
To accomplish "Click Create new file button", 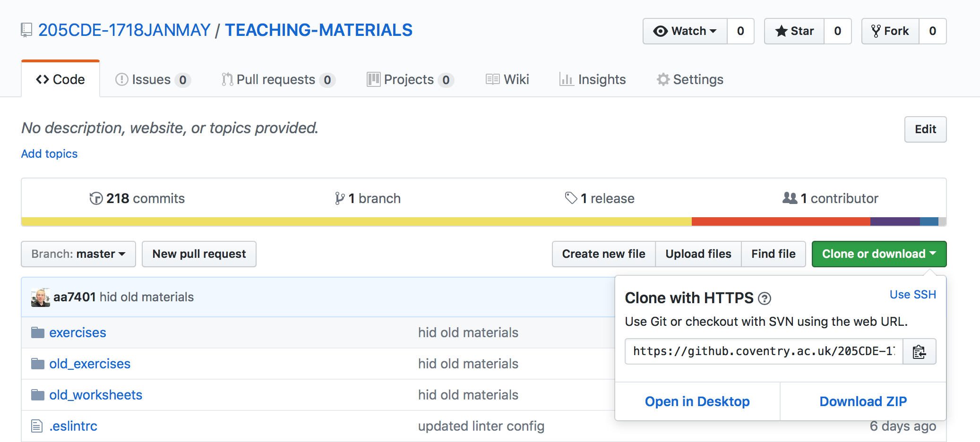I will pyautogui.click(x=603, y=254).
